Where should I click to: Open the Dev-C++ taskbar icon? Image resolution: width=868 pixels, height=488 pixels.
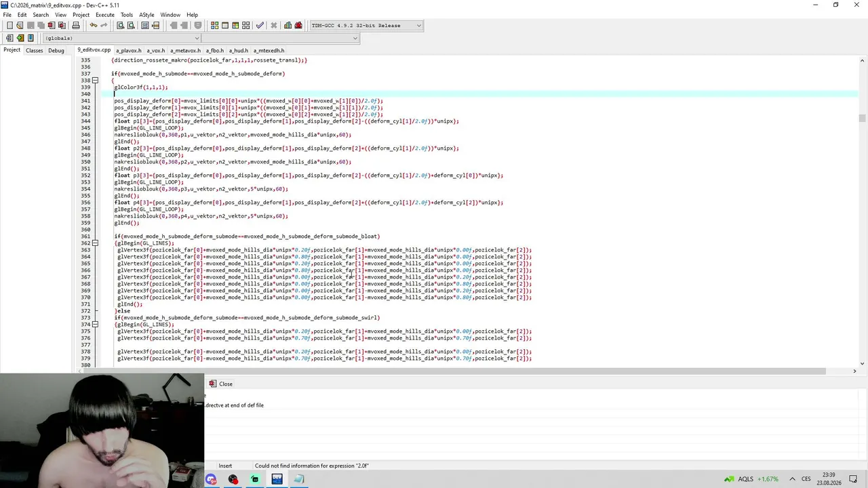[277, 479]
